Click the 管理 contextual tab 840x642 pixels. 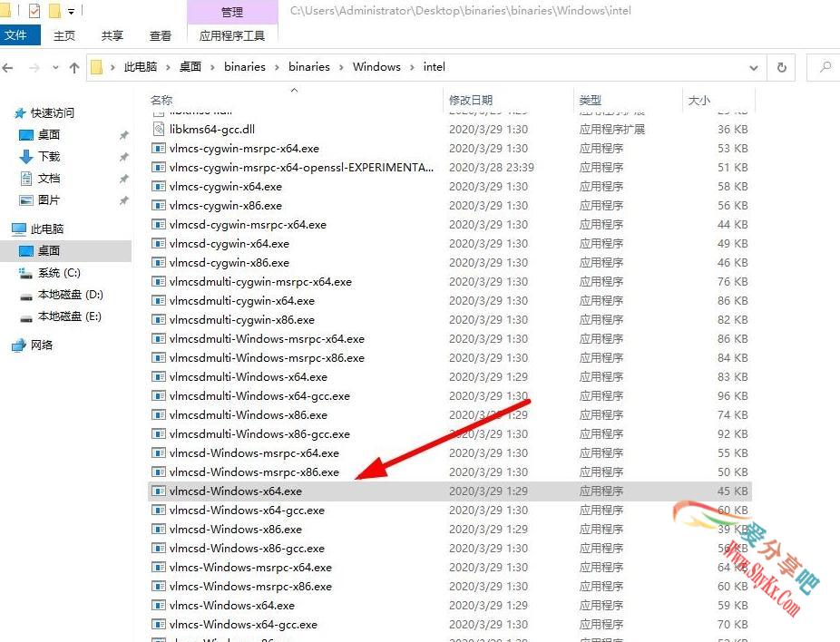tap(232, 12)
